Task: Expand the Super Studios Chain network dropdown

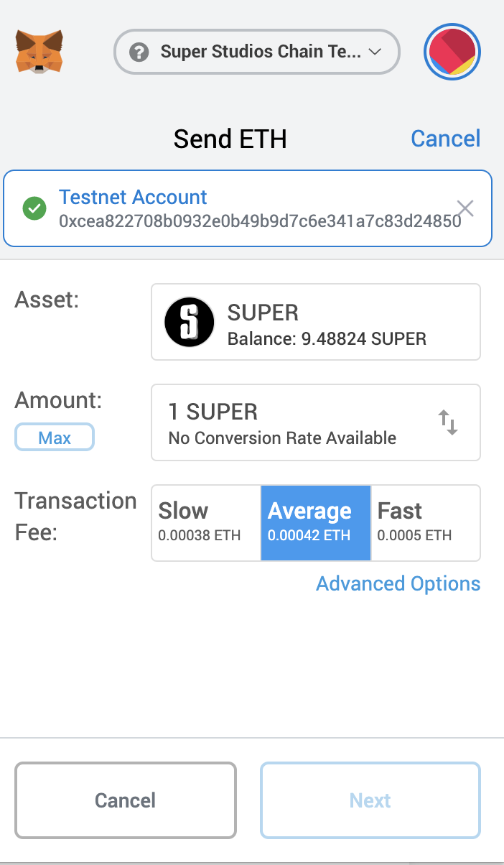Action: pos(373,52)
